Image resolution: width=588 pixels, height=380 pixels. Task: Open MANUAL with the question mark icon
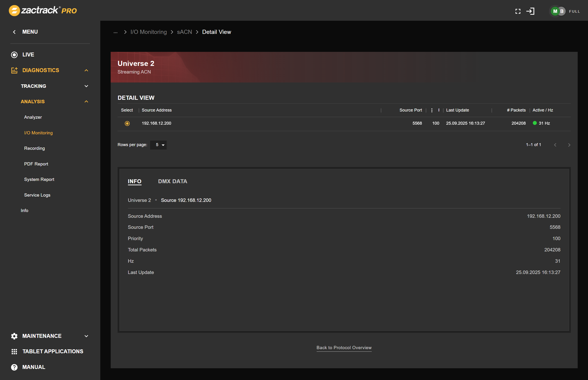[14, 367]
